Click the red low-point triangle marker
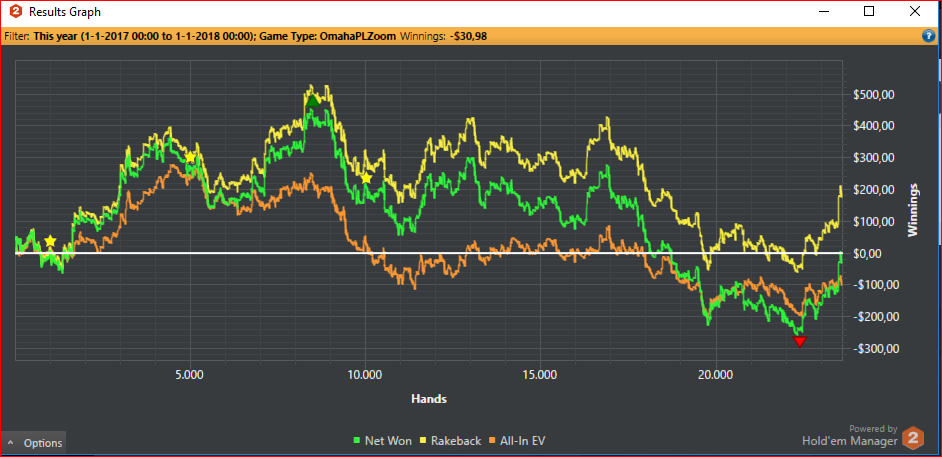This screenshot has width=942, height=457. click(x=800, y=342)
